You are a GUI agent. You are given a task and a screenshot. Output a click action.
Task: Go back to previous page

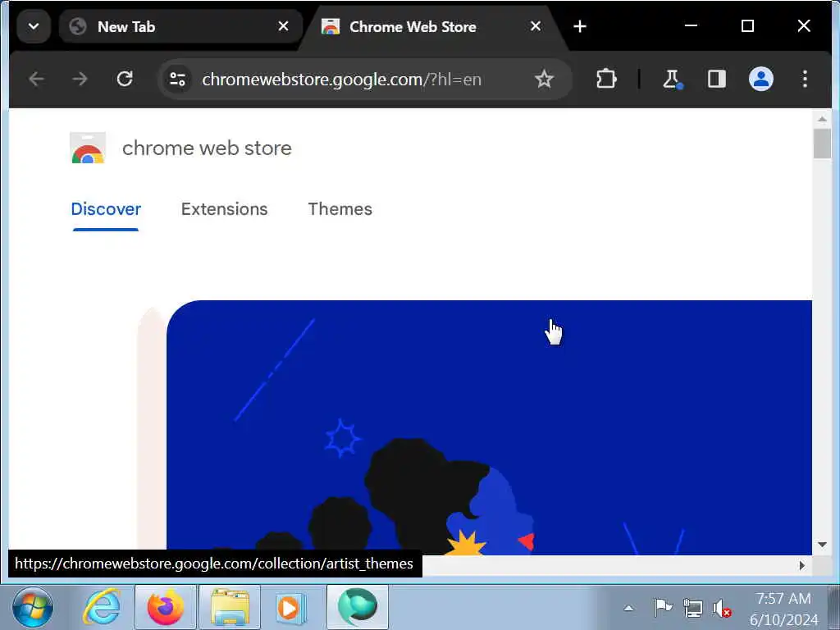(x=36, y=80)
